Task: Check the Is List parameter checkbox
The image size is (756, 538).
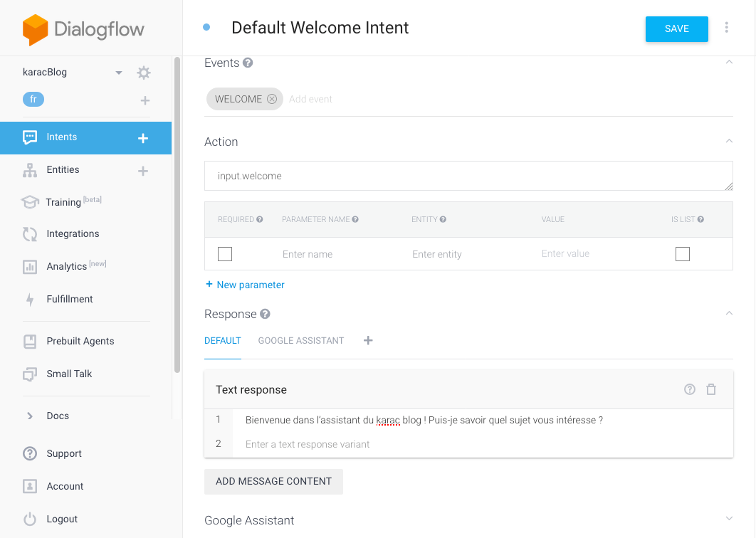Action: [683, 254]
